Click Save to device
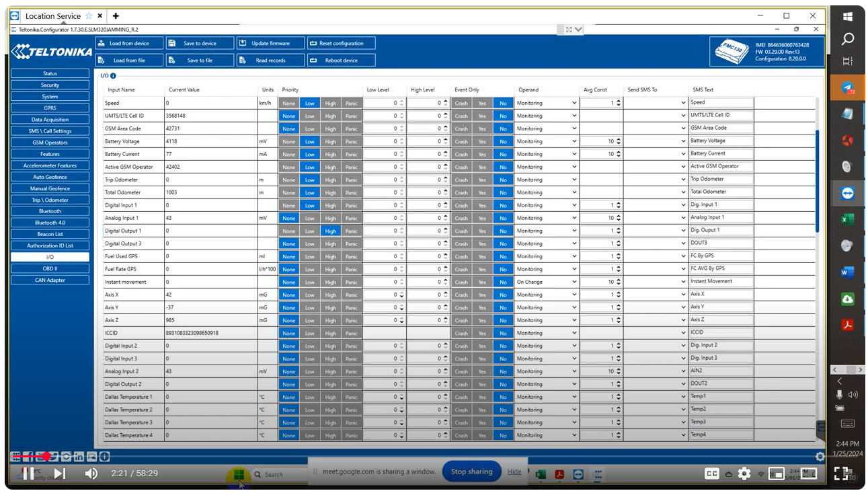This screenshot has height=495, width=868. pos(200,43)
